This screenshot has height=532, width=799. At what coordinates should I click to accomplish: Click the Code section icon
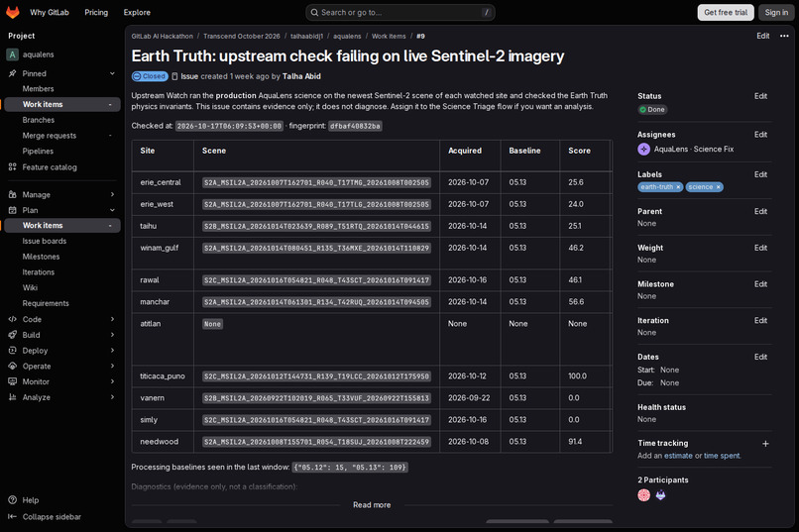tap(12, 319)
